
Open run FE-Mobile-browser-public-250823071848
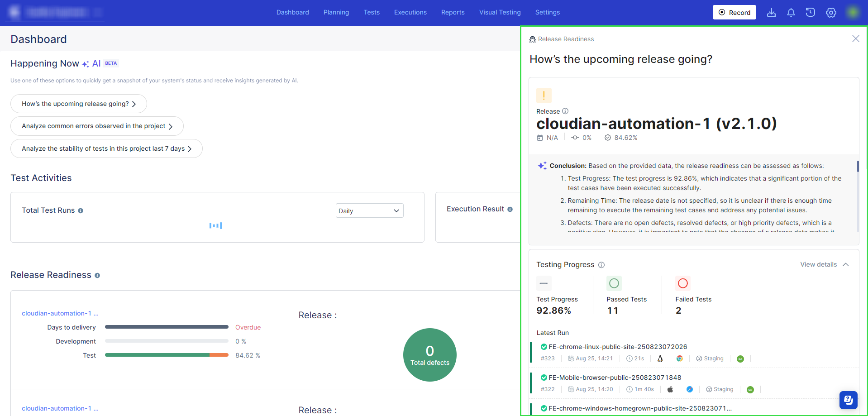[x=615, y=378]
